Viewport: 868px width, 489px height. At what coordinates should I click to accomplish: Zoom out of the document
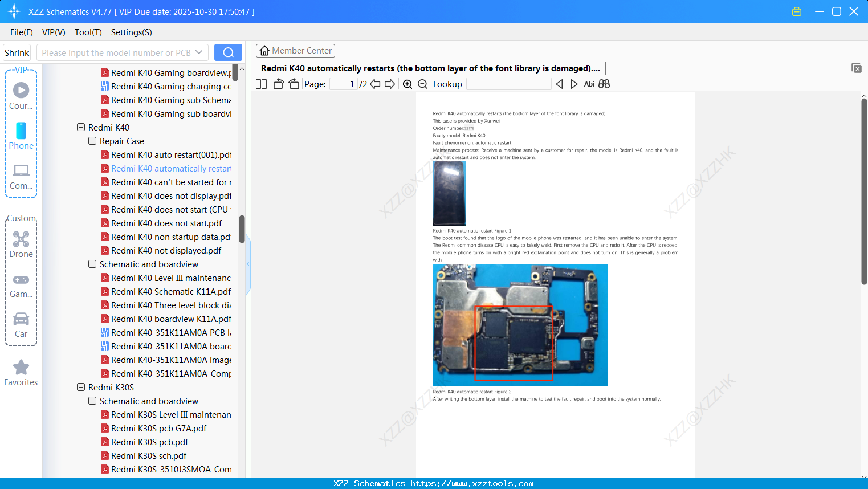422,84
